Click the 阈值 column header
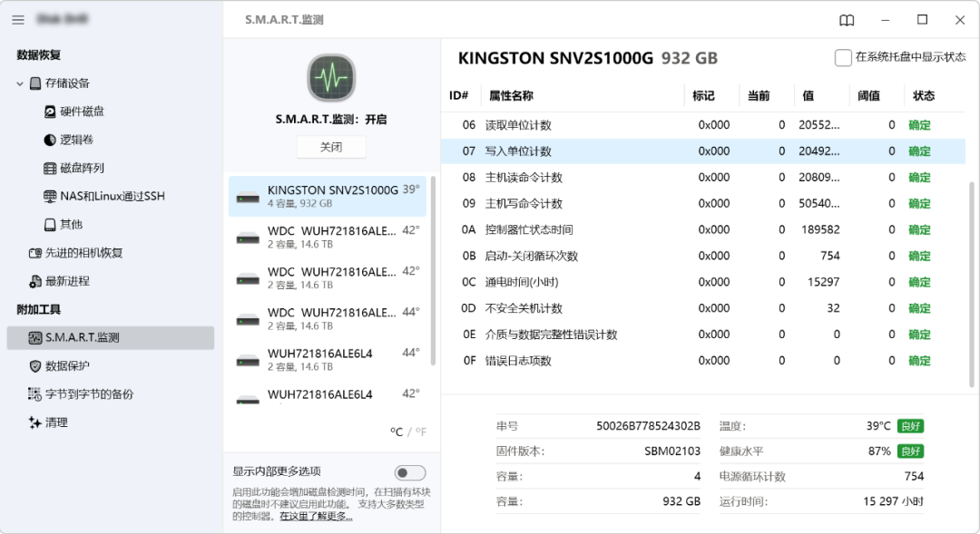This screenshot has height=534, width=980. click(868, 95)
